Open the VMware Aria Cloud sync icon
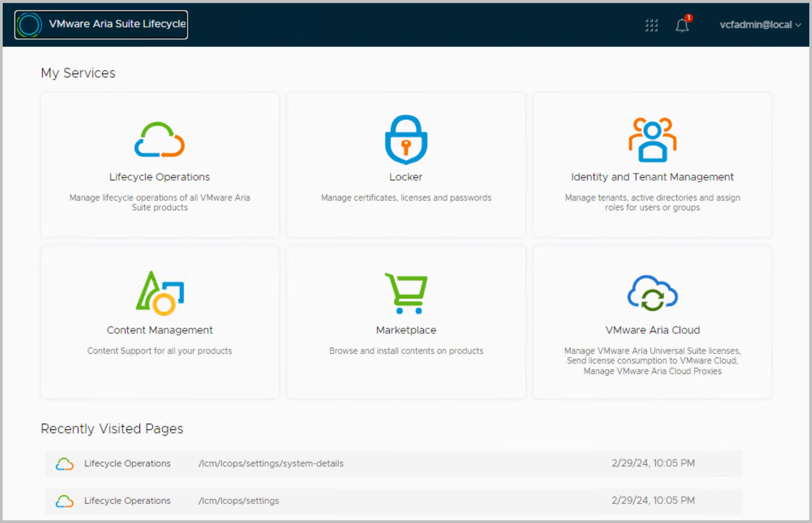This screenshot has height=523, width=812. 652,293
